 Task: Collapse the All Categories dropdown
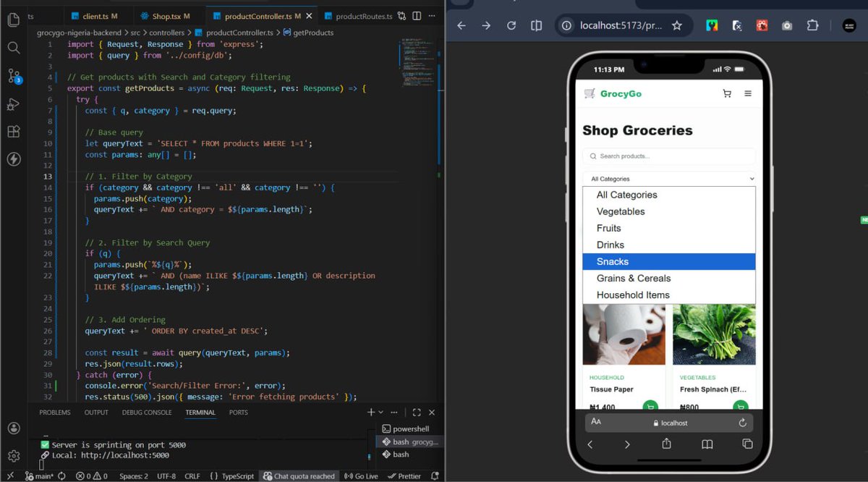click(x=669, y=179)
